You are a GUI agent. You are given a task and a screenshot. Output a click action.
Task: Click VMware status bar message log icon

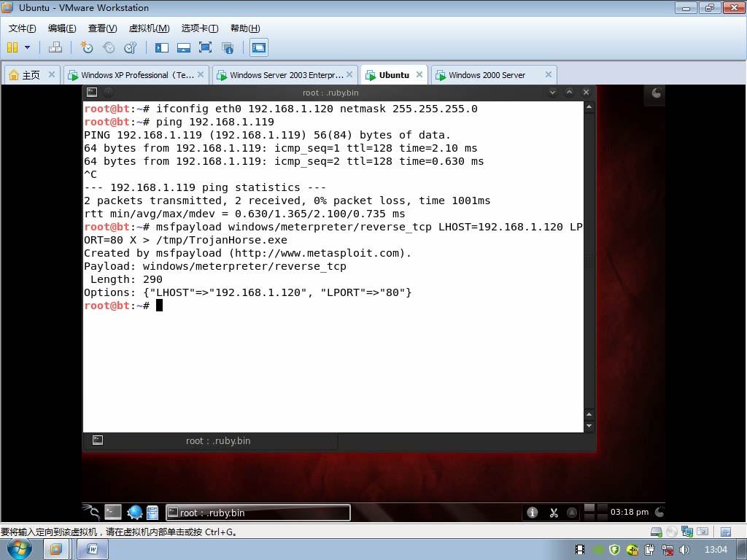tap(726, 532)
